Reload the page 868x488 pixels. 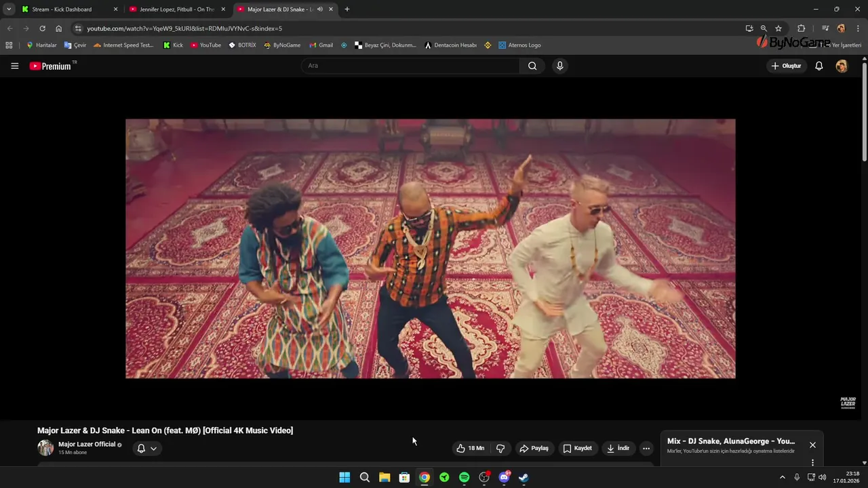click(42, 28)
